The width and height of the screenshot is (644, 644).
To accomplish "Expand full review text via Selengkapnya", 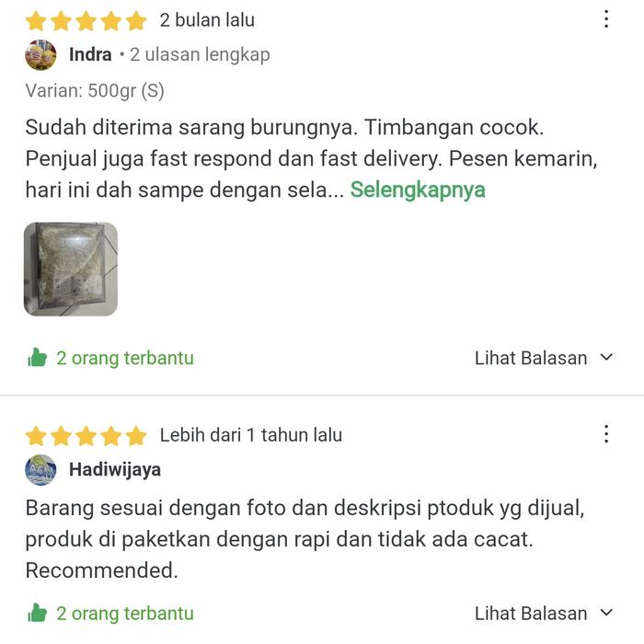I will tap(418, 190).
